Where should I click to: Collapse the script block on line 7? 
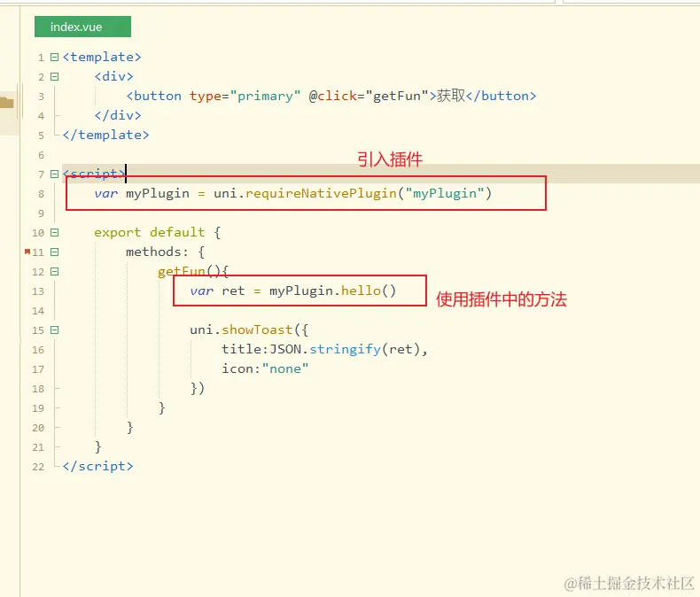pyautogui.click(x=54, y=174)
